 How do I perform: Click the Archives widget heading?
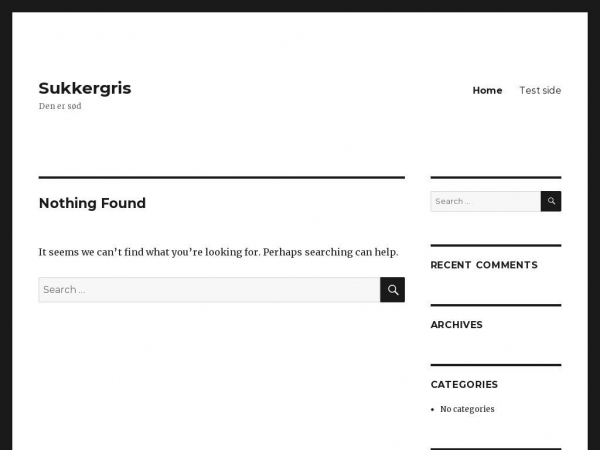tap(457, 325)
